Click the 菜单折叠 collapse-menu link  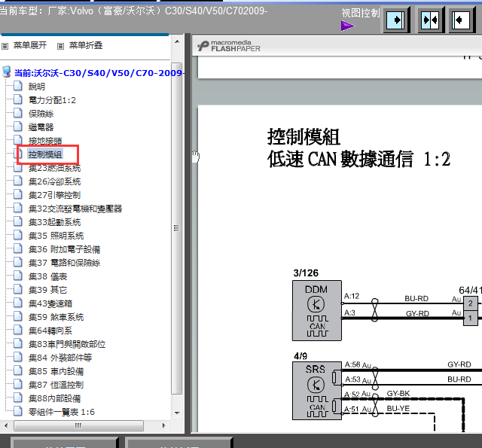tap(85, 45)
